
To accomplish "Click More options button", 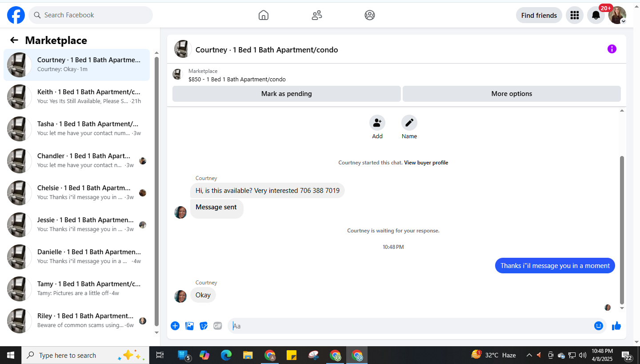I will coord(512,94).
